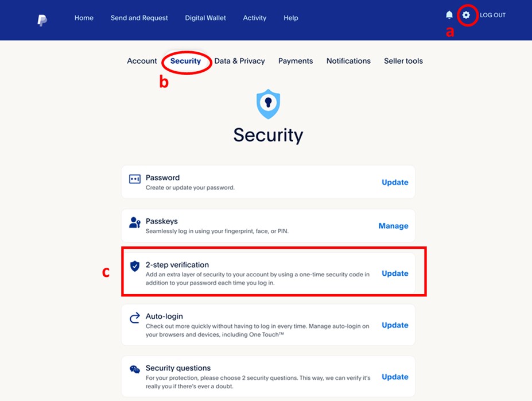Click the LOG OUT button

pos(494,15)
